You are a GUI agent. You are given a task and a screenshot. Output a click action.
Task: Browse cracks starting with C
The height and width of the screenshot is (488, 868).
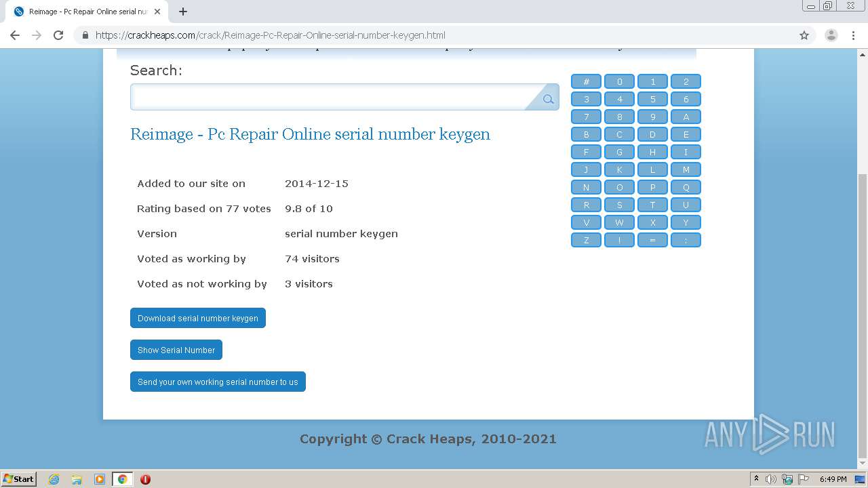619,134
